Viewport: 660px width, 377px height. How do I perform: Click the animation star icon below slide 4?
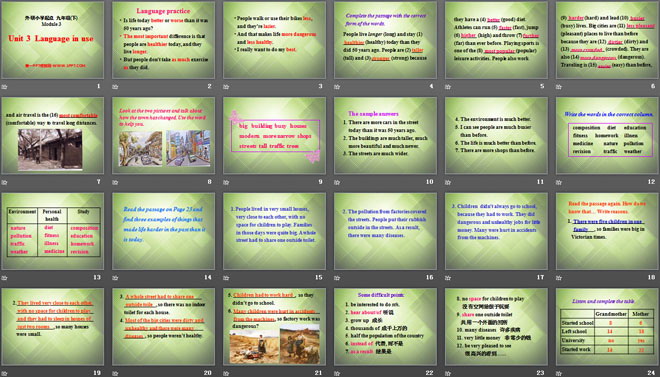337,87
